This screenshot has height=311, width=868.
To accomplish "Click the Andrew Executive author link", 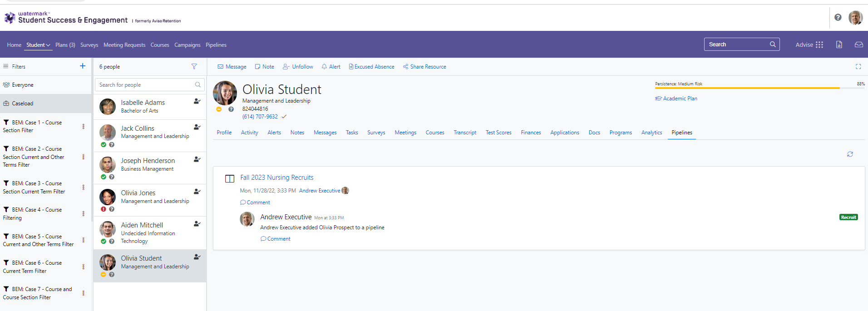I will (x=320, y=191).
